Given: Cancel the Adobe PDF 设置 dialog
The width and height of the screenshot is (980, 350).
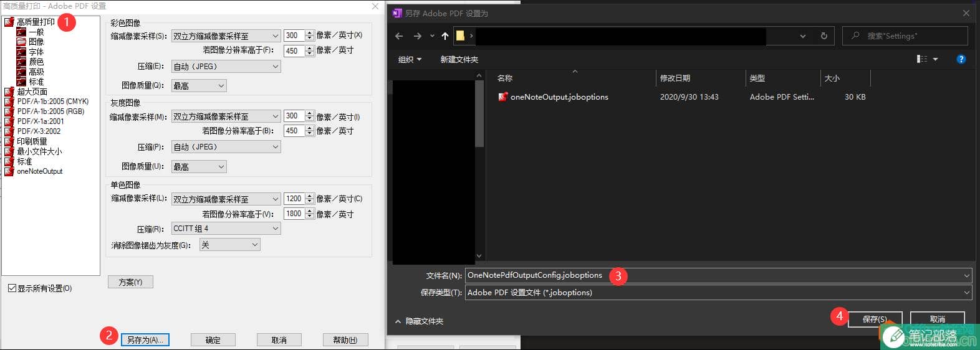Looking at the screenshot, I should [279, 340].
